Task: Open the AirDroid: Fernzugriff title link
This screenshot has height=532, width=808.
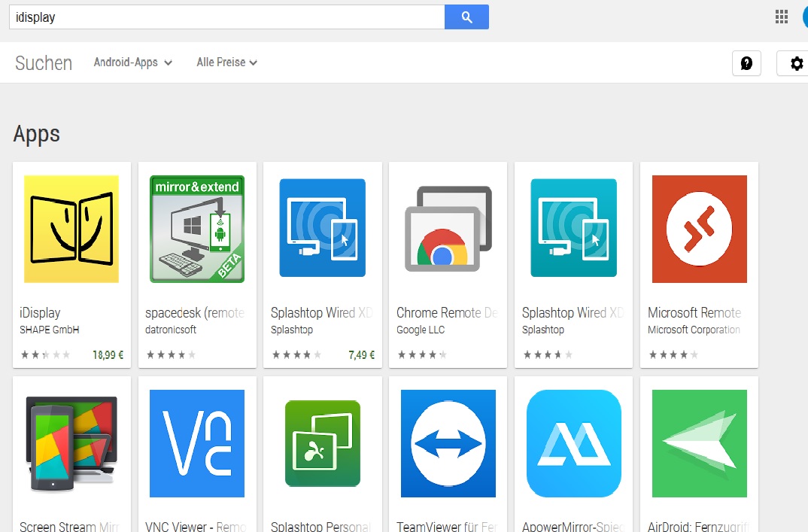Action: click(x=698, y=526)
